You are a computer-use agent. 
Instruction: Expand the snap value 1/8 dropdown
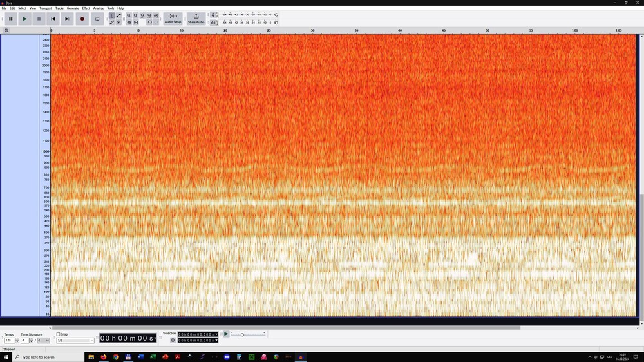coord(91,340)
